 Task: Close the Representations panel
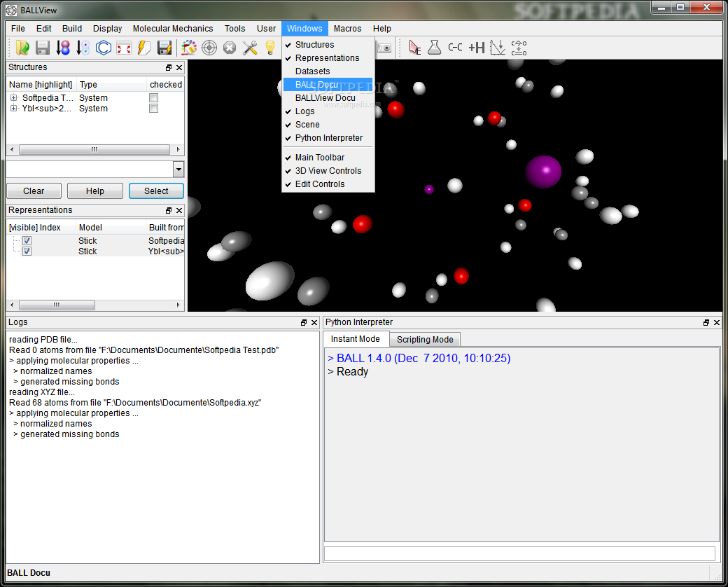pos(179,211)
